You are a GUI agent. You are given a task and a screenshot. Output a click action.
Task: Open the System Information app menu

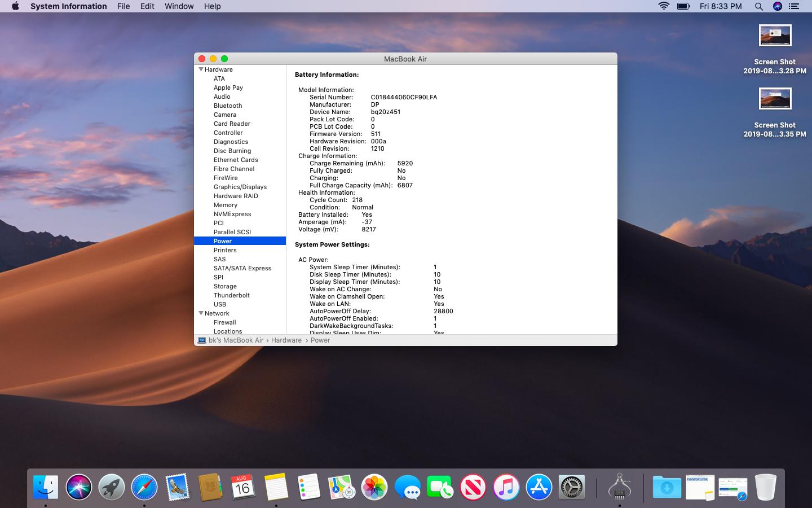point(68,6)
